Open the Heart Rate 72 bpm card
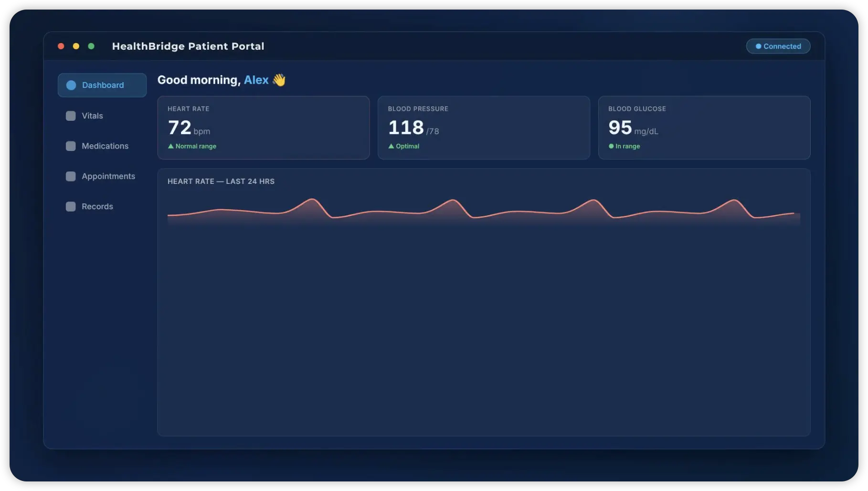This screenshot has height=491, width=868. point(264,128)
